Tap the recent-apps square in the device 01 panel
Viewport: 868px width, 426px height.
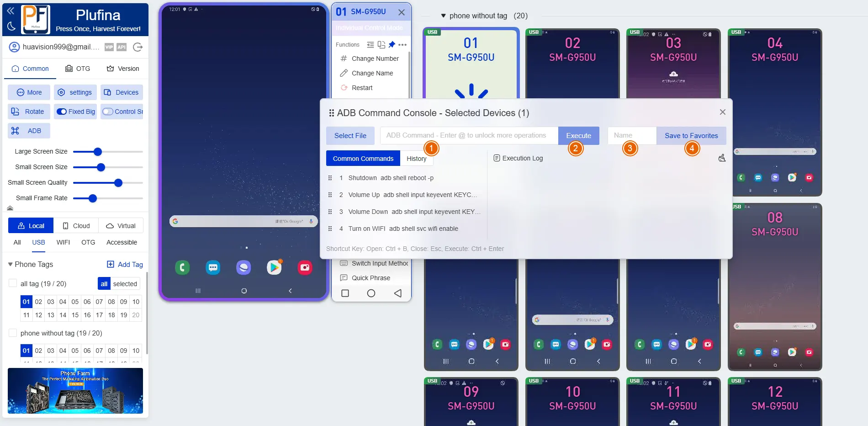point(345,293)
